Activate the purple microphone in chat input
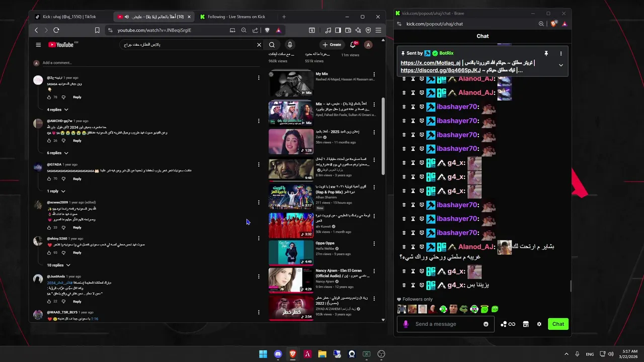Screen dimensions: 644x362 (406, 324)
